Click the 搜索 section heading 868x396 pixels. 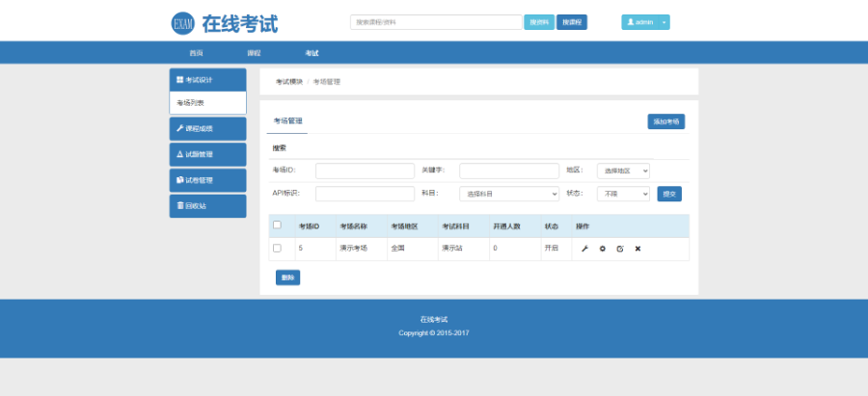click(x=280, y=148)
